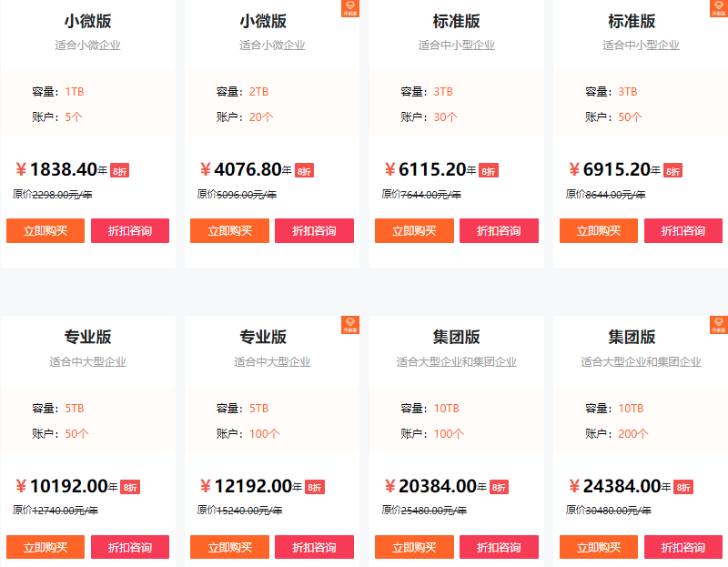Click the 8折 tag beside ¥6115.20

coord(489,170)
